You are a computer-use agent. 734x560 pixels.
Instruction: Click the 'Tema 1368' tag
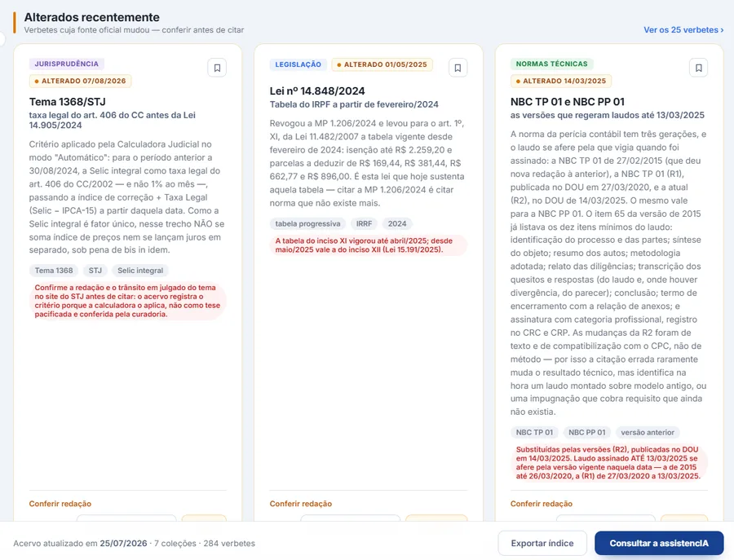(54, 271)
